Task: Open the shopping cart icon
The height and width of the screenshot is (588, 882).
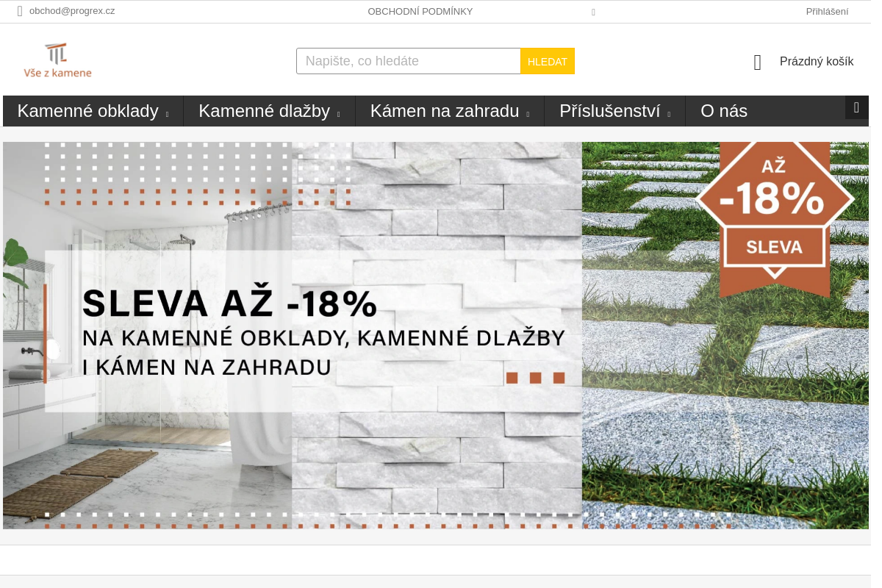Action: point(757,62)
